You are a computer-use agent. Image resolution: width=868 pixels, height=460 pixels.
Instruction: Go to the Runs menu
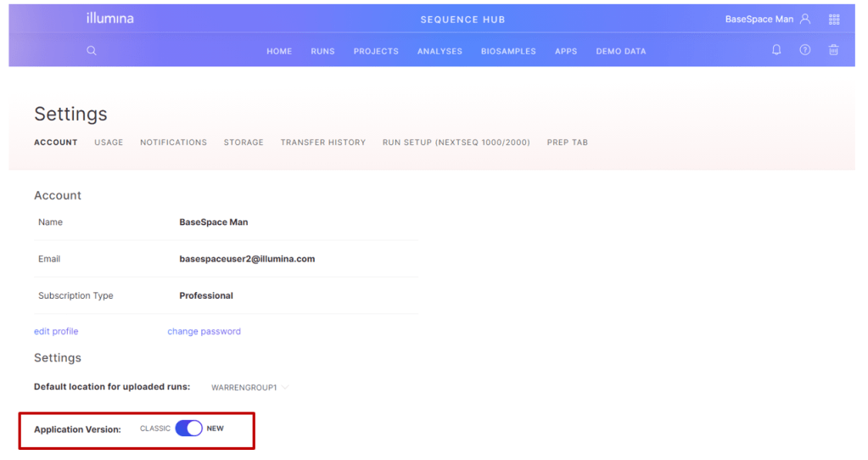(322, 51)
